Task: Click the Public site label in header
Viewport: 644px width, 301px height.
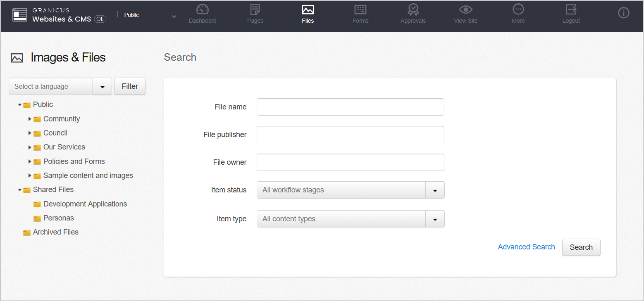Action: [x=131, y=15]
